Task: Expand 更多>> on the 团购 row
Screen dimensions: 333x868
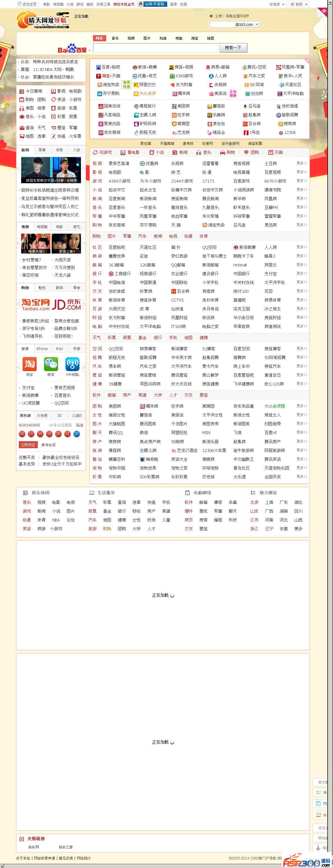Action: 302,406
